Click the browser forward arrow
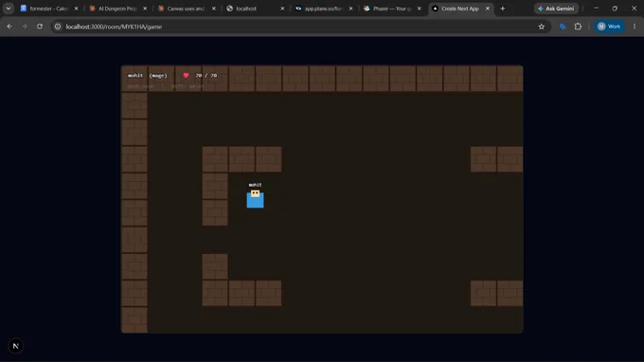This screenshot has height=362, width=644. pos(25,27)
